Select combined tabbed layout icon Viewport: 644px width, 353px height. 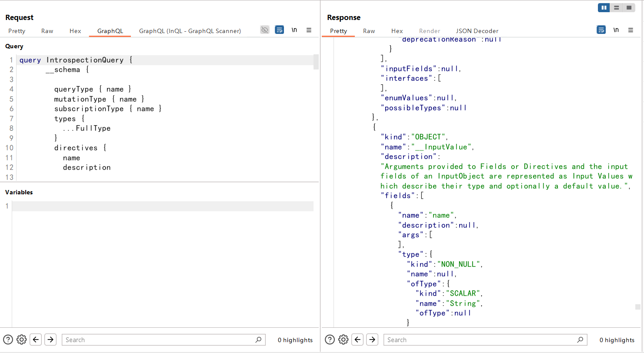(629, 8)
